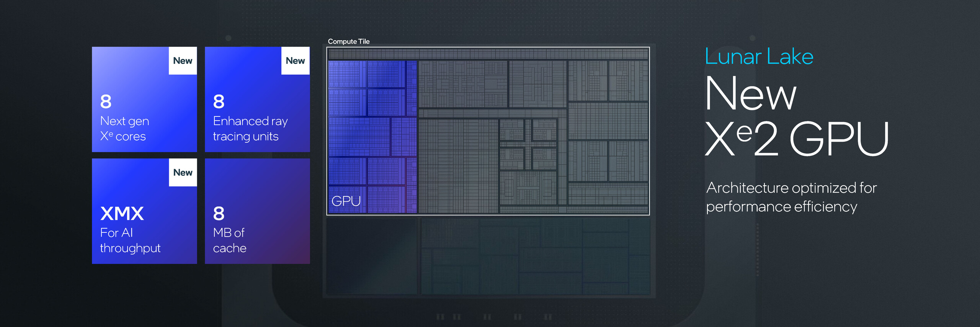Click the 'XMX' bold text

(x=122, y=214)
